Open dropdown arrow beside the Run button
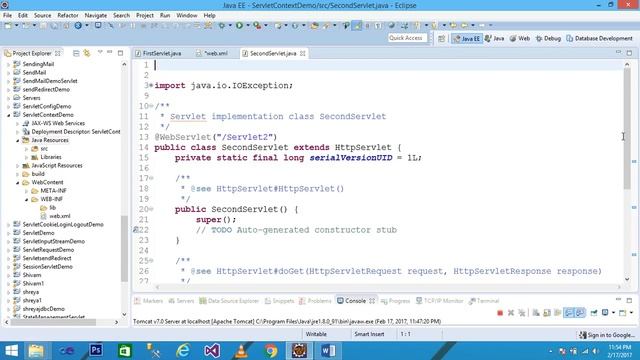Image resolution: width=640 pixels, height=360 pixels. click(247, 25)
